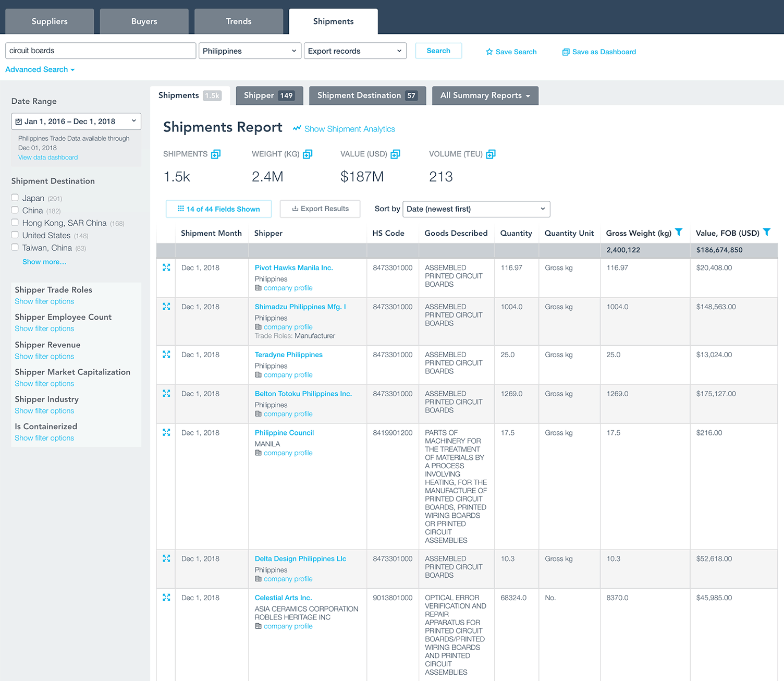Click the download icon on Export Results
Image resolution: width=784 pixels, height=681 pixels.
point(295,209)
